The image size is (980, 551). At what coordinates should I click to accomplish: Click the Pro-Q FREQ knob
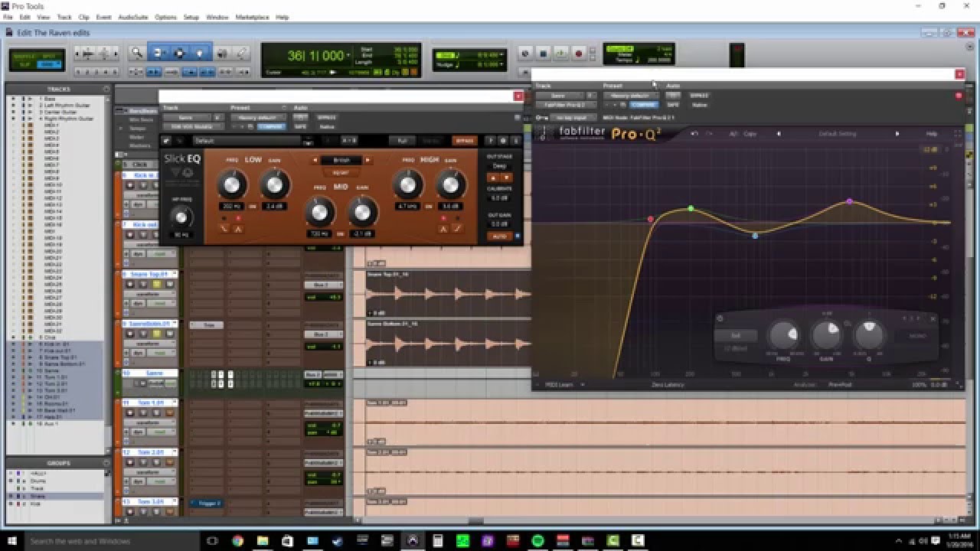[783, 334]
